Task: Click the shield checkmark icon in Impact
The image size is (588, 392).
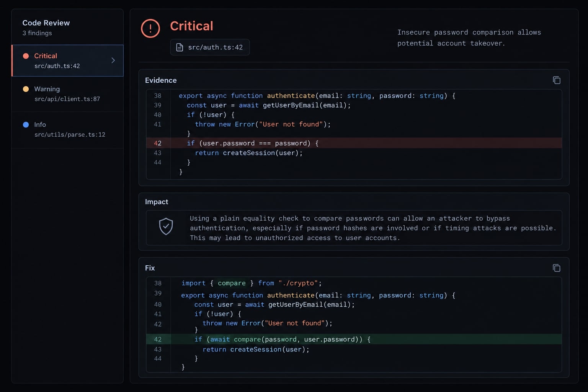Action: click(x=166, y=227)
